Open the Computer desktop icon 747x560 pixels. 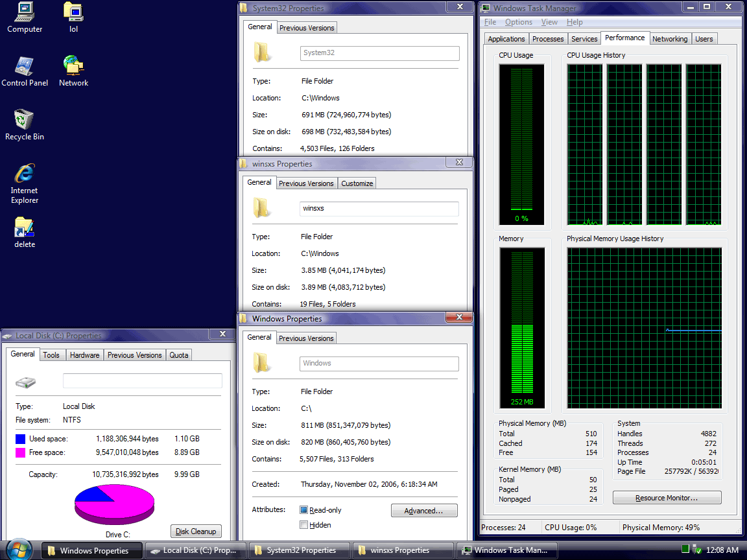[25, 13]
